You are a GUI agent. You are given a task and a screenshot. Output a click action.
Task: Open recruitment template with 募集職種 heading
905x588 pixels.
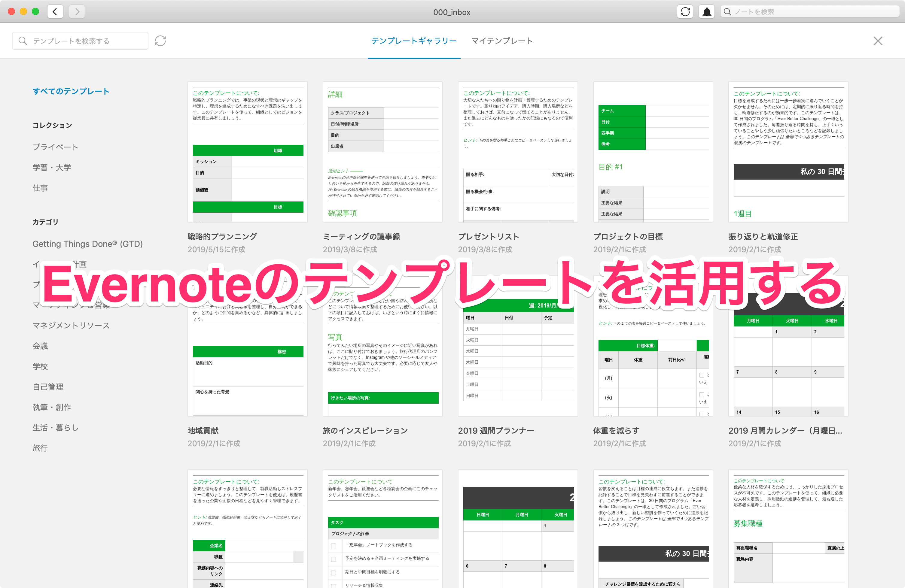[x=788, y=529]
